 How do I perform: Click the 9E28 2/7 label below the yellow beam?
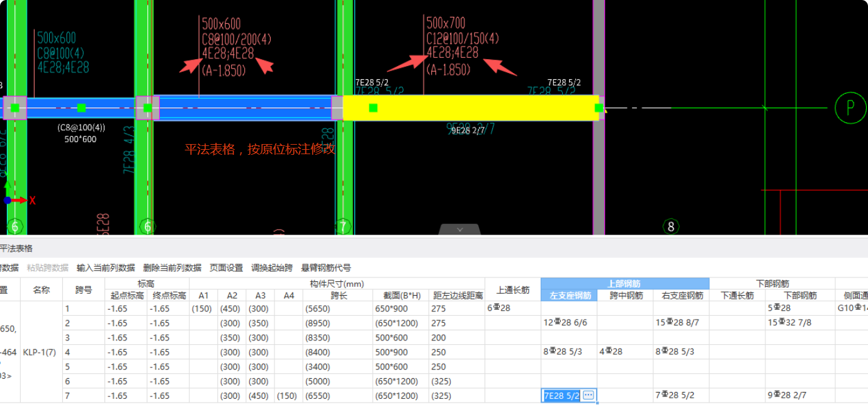pos(468,131)
